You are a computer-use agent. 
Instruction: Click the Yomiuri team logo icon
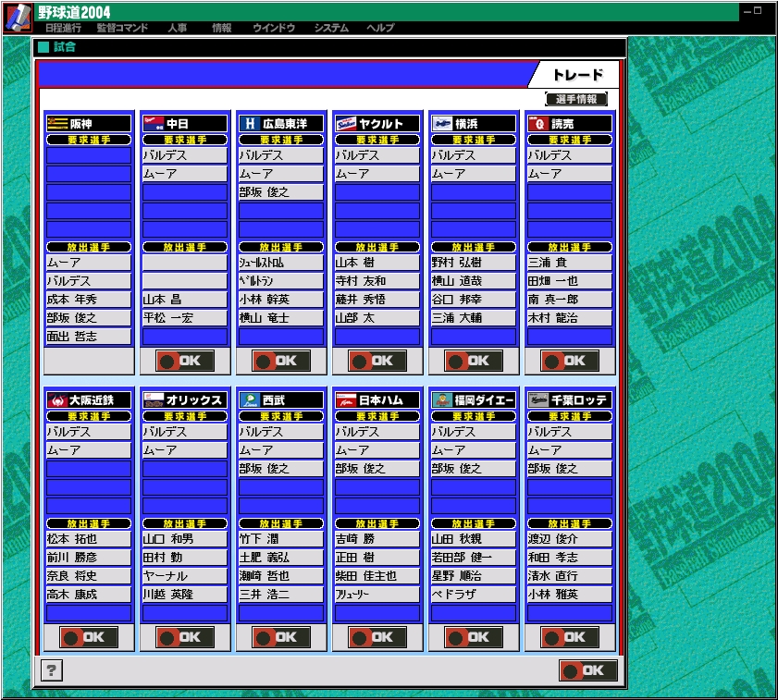538,124
